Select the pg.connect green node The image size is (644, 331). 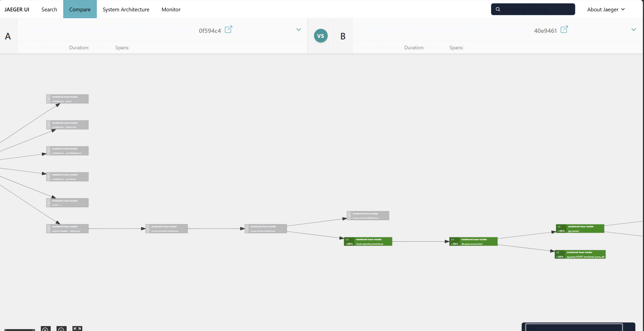pos(580,229)
